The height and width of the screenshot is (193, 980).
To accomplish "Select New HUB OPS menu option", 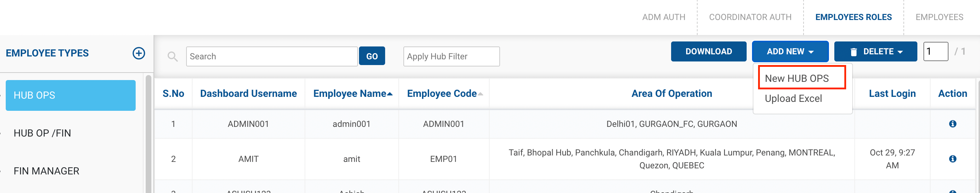I will pos(797,78).
